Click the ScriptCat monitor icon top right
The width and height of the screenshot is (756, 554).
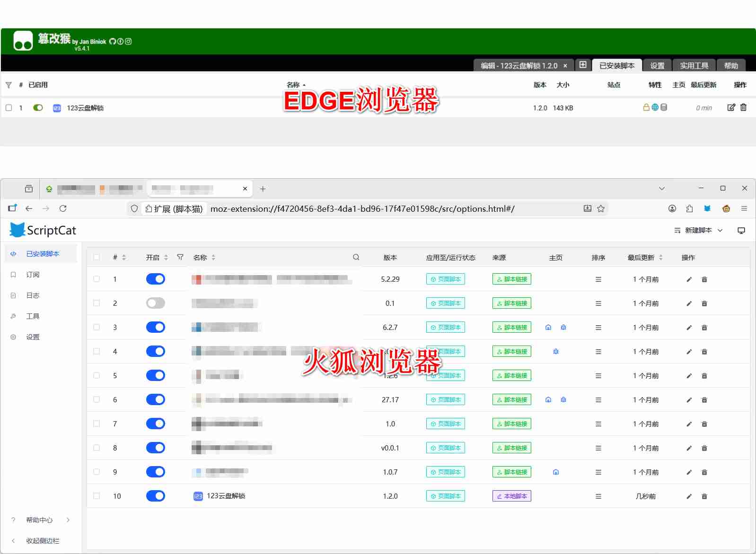coord(741,230)
